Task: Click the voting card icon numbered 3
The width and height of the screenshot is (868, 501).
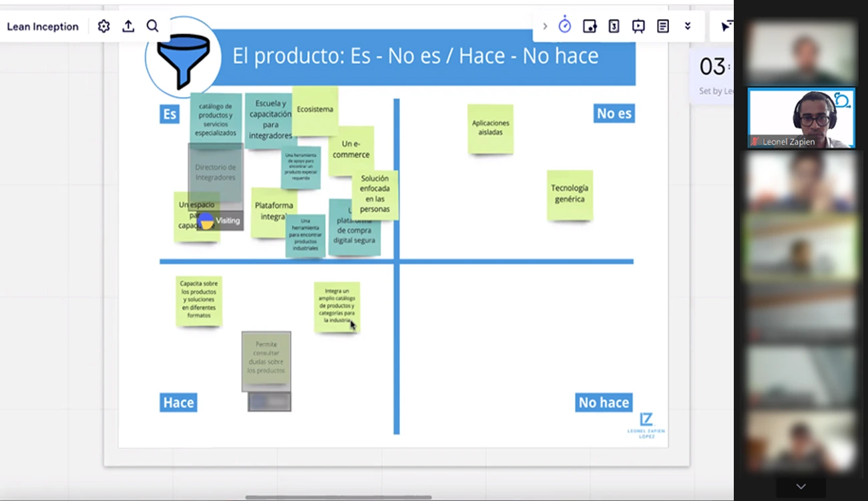Action: (x=614, y=26)
